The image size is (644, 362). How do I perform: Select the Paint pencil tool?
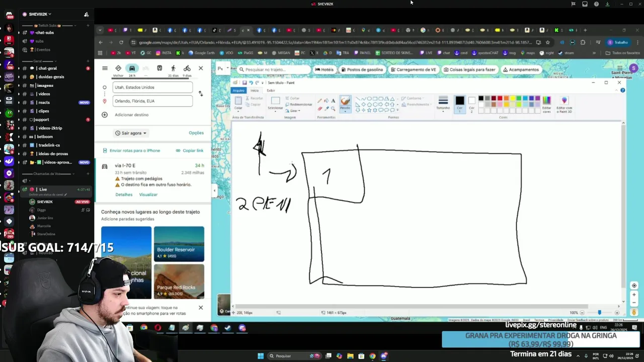coord(319,101)
